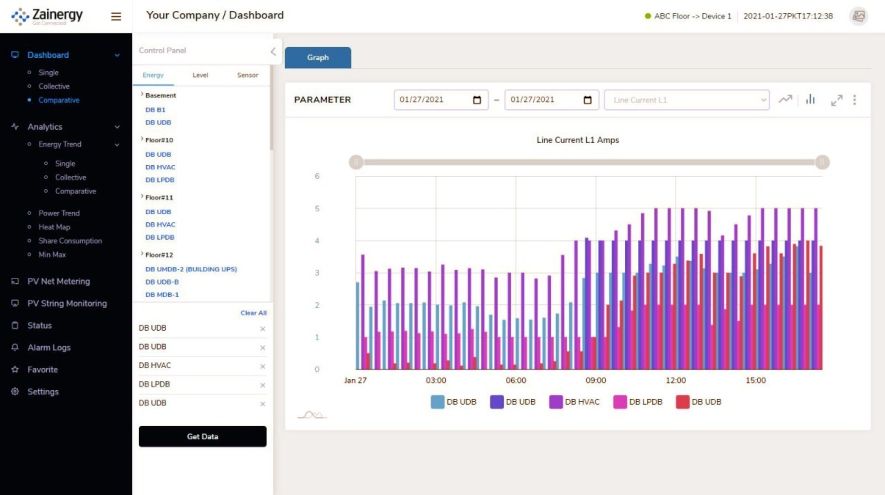Expand graph to fullscreen

click(x=836, y=100)
